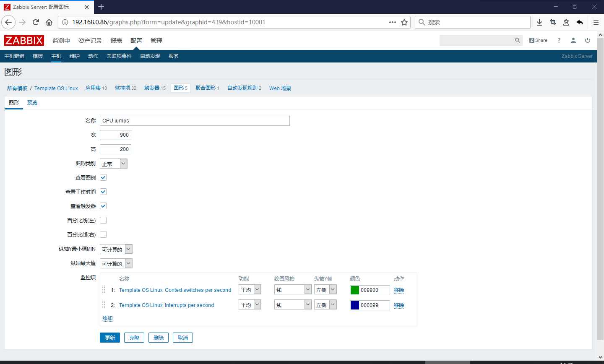Open the user profile icon
Image resolution: width=604 pixels, height=364 pixels.
coord(573,40)
